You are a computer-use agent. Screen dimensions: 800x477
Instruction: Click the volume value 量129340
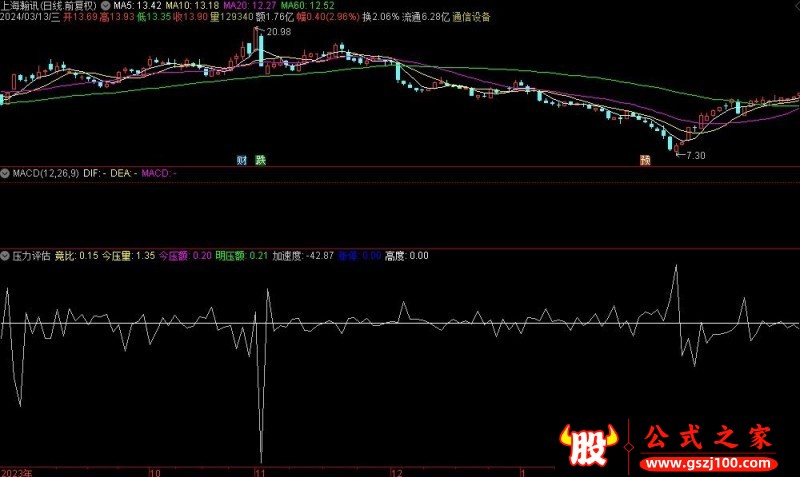click(x=232, y=17)
